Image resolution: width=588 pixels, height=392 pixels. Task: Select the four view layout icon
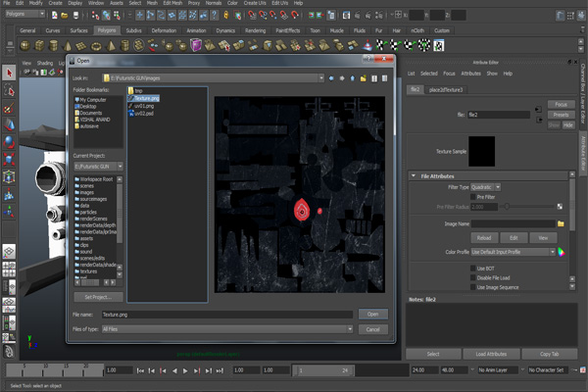pos(9,269)
